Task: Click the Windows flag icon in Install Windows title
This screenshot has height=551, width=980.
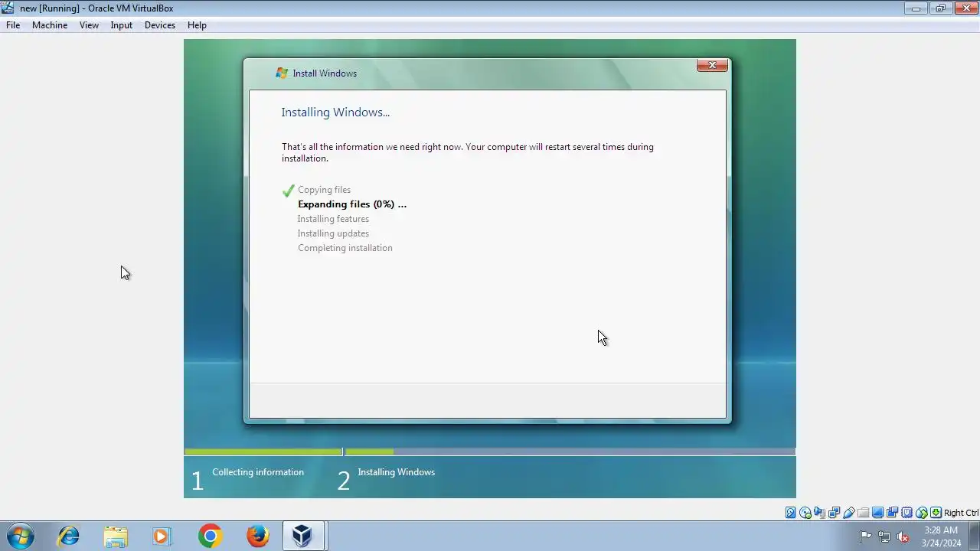Action: coord(282,73)
